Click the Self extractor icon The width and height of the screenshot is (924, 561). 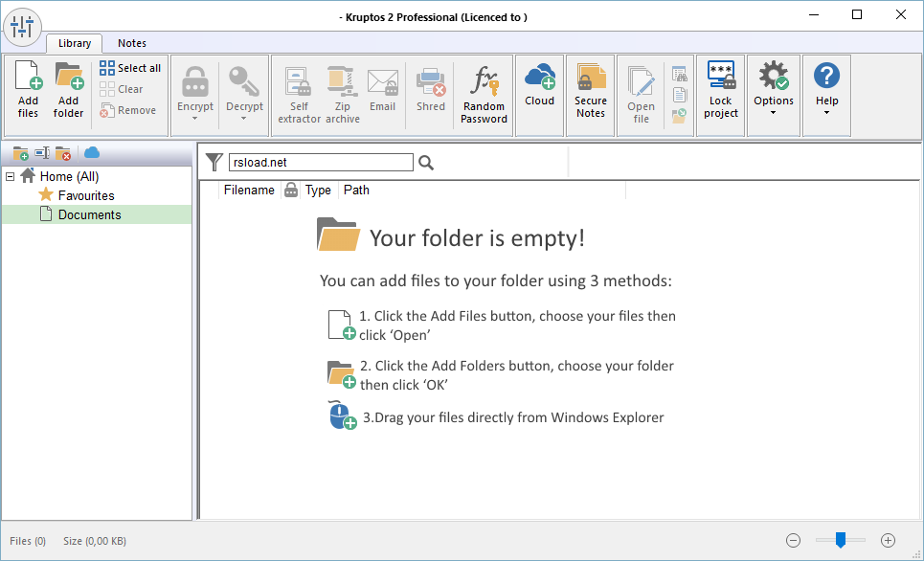pos(299,80)
